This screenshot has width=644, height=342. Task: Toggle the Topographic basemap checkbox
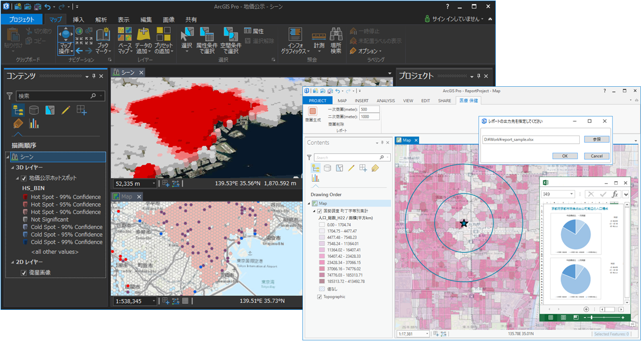tap(320, 296)
